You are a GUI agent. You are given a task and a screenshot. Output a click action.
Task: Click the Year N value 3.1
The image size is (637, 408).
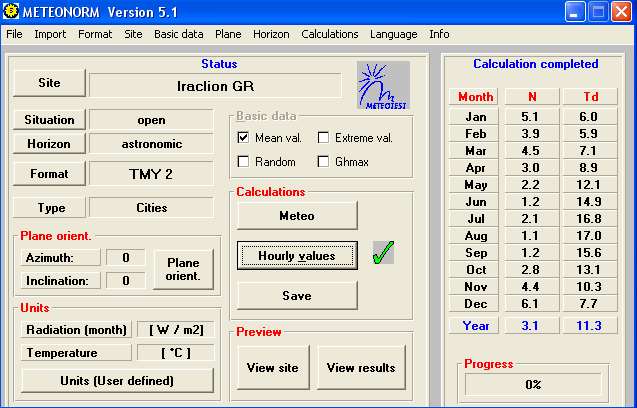[x=532, y=326]
